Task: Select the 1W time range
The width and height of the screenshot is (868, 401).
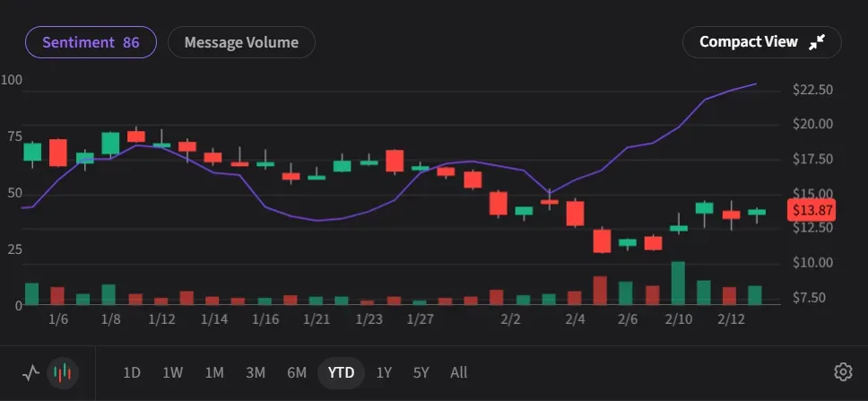Action: [173, 372]
